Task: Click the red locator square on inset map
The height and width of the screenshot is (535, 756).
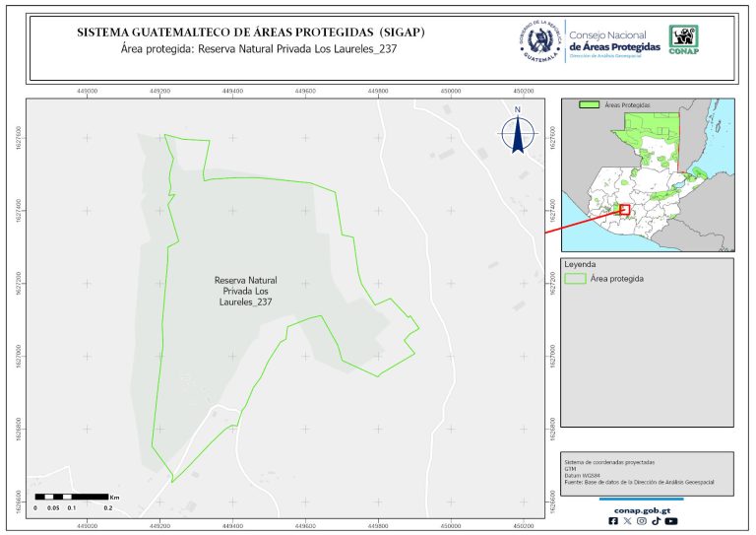Action: pyautogui.click(x=624, y=209)
